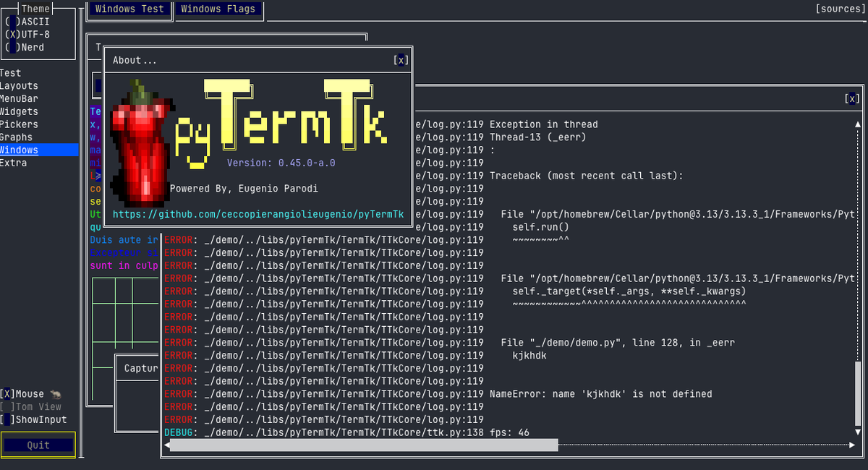Screen dimensions: 868x470
Task: Click the Quit button
Action: point(38,445)
